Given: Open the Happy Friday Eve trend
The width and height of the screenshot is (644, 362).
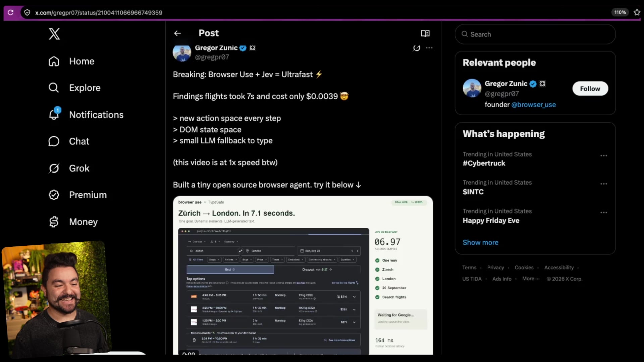Looking at the screenshot, I should pyautogui.click(x=491, y=221).
